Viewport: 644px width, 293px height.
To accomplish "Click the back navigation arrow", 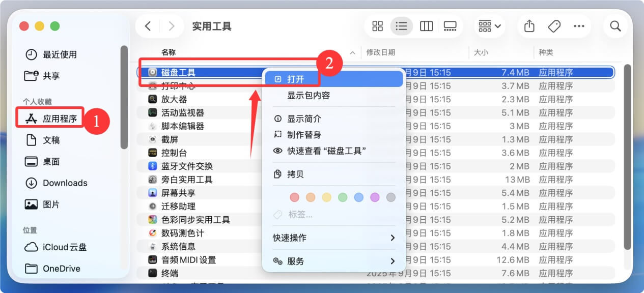I will coord(148,26).
